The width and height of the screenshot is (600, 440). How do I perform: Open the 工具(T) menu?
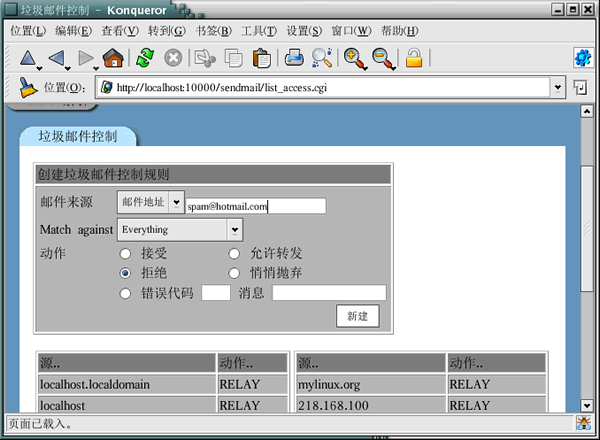[x=259, y=31]
